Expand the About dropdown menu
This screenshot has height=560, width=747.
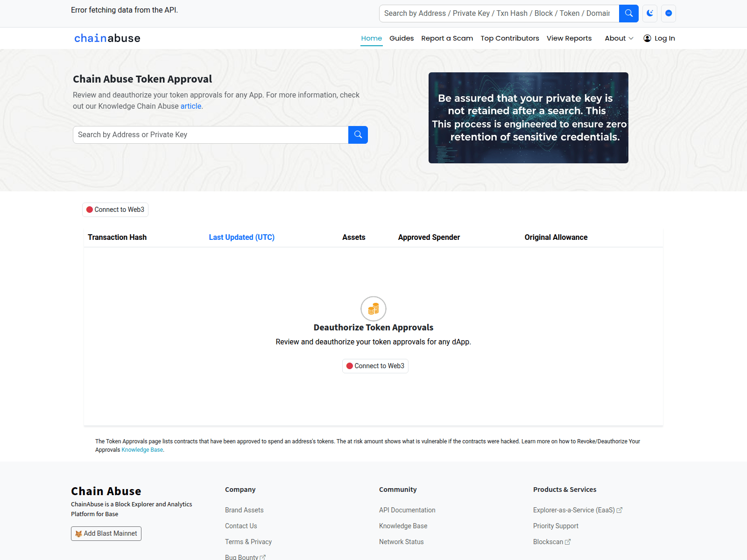619,38
